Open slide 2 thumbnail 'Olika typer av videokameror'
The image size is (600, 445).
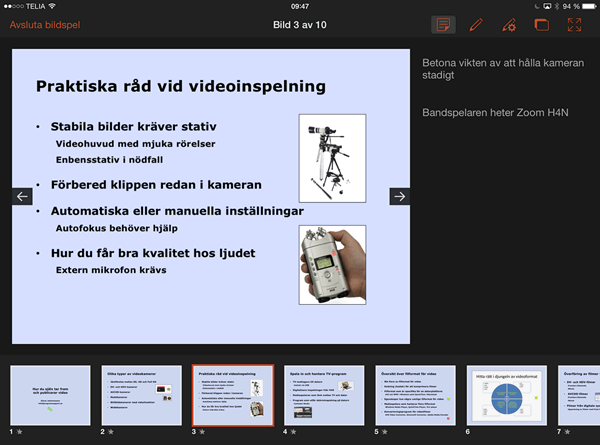[141, 395]
